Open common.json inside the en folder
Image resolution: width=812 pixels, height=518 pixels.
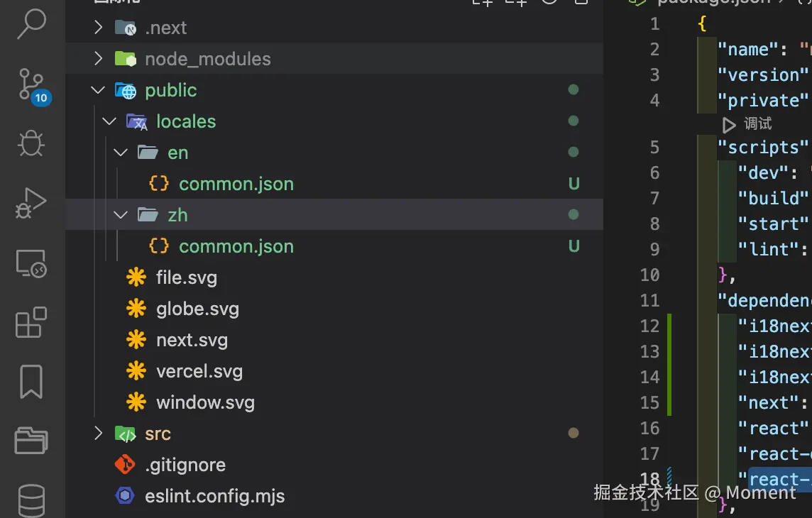(x=236, y=184)
